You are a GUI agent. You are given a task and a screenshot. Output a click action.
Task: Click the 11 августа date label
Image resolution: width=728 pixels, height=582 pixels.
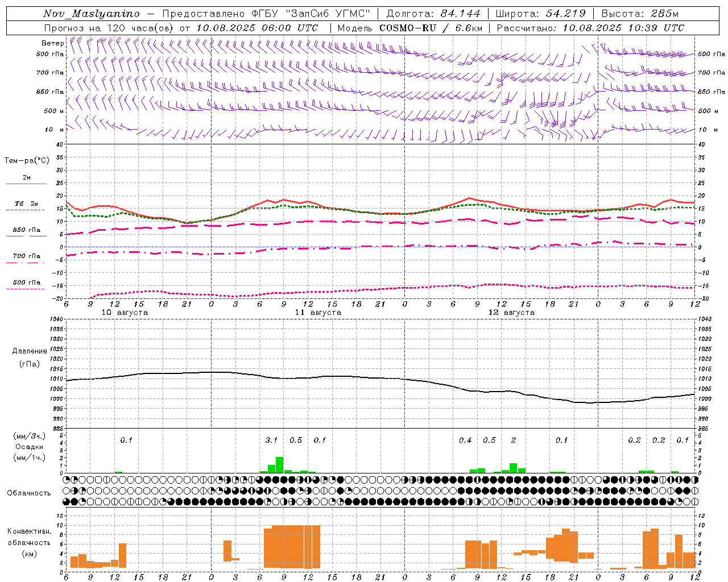click(318, 313)
